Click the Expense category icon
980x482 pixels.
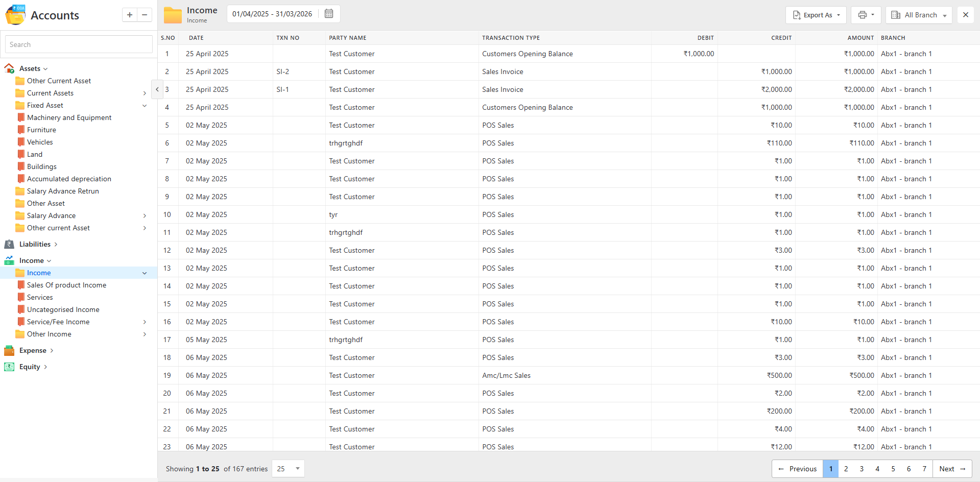[x=9, y=350]
